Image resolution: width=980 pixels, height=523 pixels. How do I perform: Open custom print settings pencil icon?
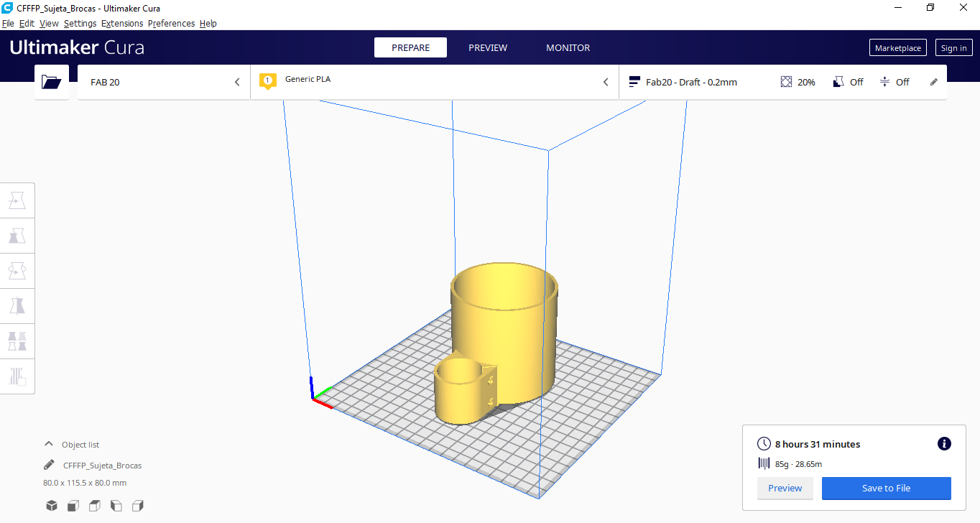(934, 82)
